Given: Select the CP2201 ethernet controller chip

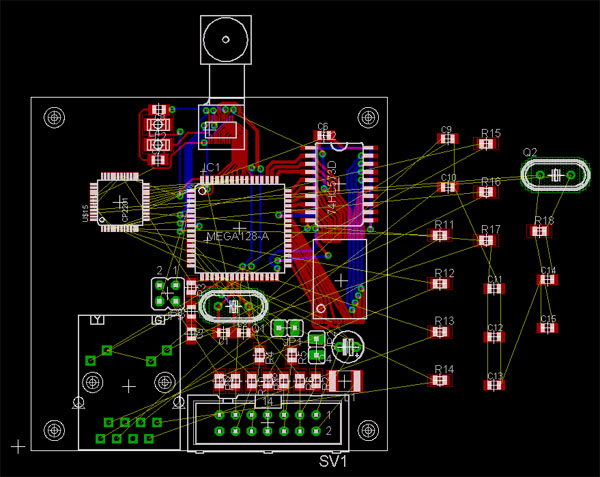Looking at the screenshot, I should (120, 202).
